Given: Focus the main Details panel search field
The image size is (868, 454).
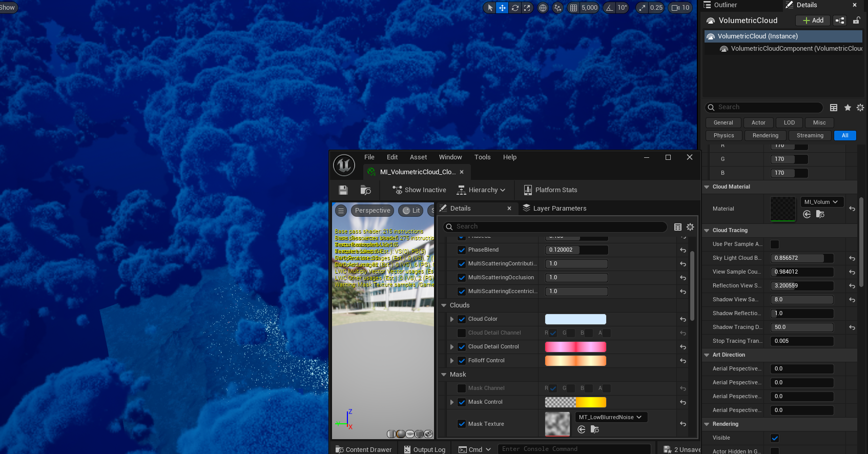Looking at the screenshot, I should click(x=764, y=107).
